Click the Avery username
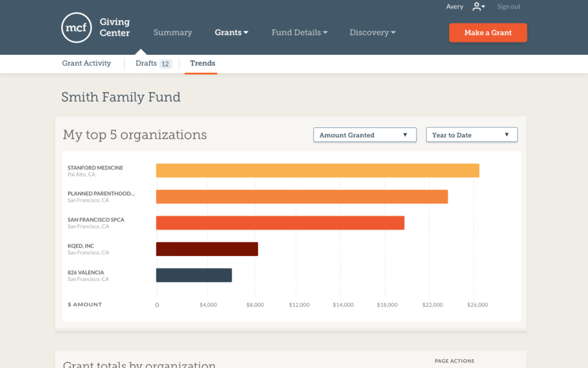The height and width of the screenshot is (368, 588). (x=455, y=7)
